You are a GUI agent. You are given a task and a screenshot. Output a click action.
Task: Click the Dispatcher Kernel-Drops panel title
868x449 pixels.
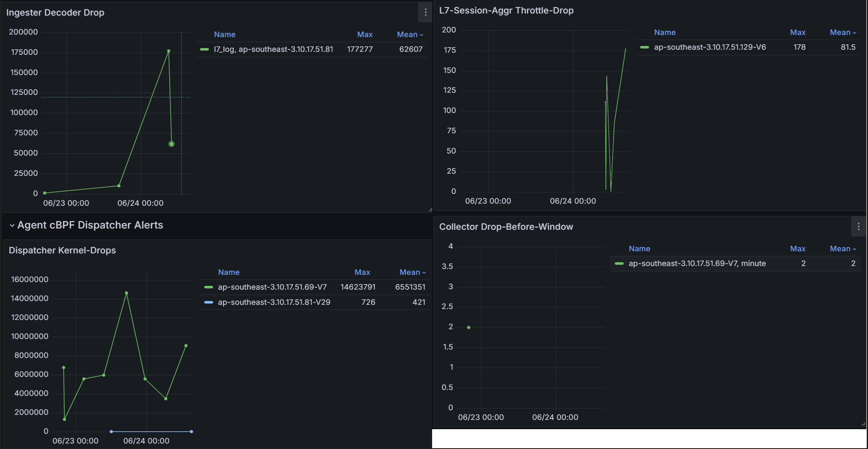click(x=62, y=250)
